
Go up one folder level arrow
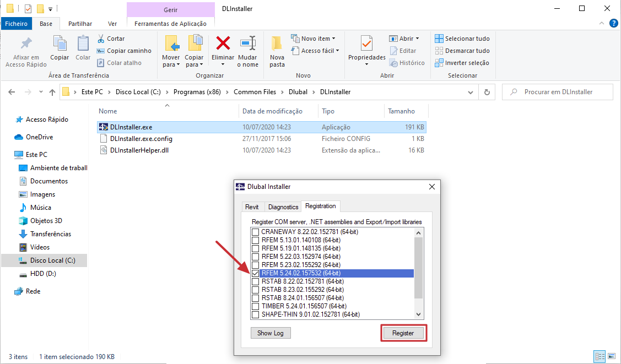[52, 92]
